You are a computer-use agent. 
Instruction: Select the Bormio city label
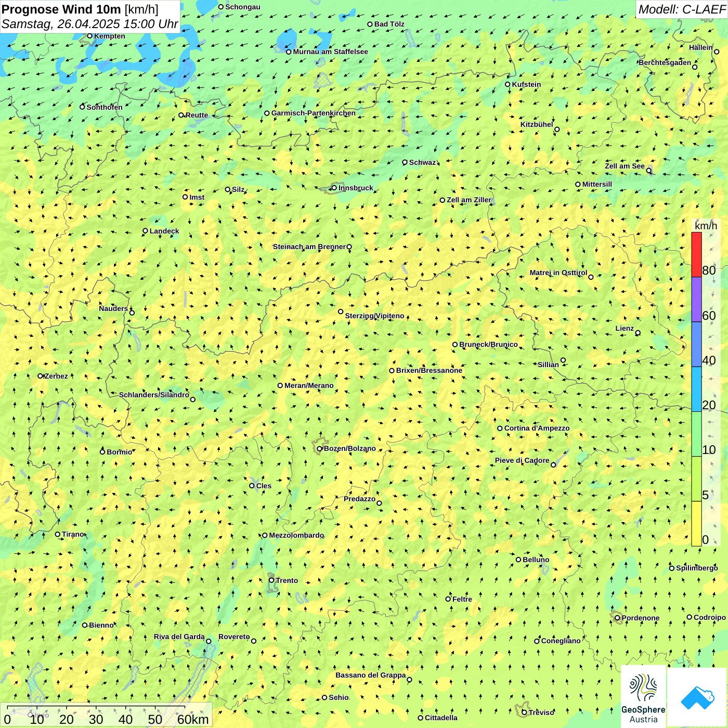[x=119, y=452]
